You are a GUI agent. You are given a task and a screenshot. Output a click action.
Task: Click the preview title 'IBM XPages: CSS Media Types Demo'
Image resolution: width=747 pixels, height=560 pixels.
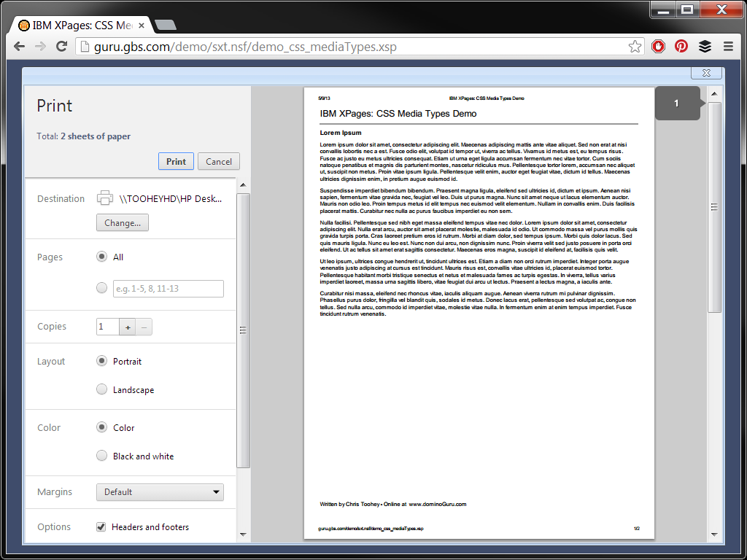pos(398,114)
